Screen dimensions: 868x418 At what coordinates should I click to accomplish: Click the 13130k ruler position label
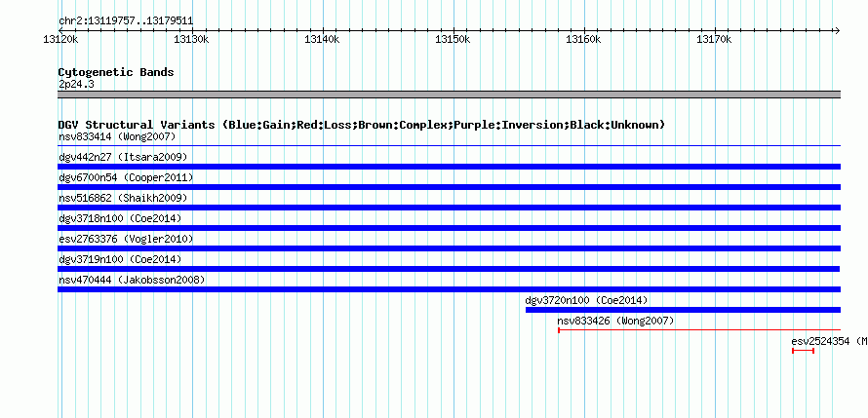[191, 39]
